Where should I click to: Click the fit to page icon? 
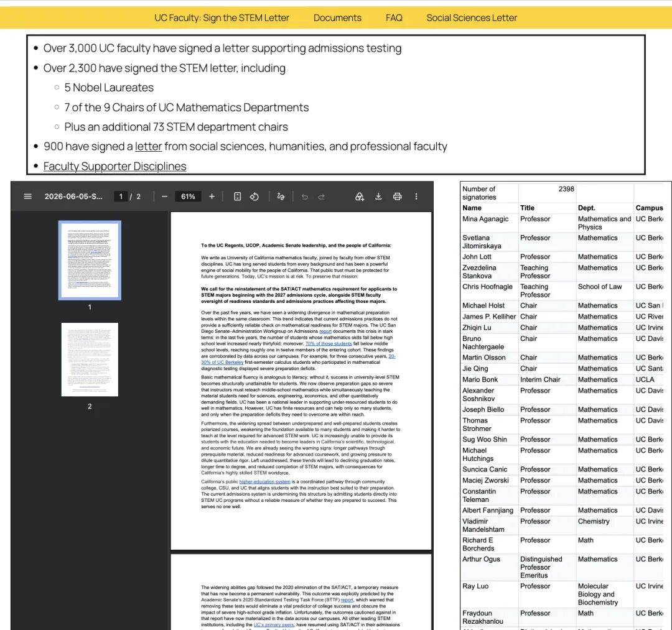[x=238, y=197]
